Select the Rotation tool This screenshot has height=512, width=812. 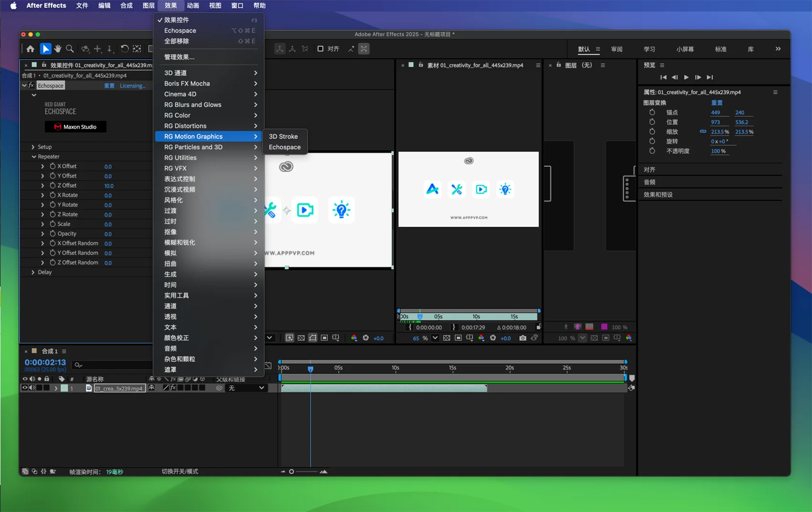[x=124, y=49]
